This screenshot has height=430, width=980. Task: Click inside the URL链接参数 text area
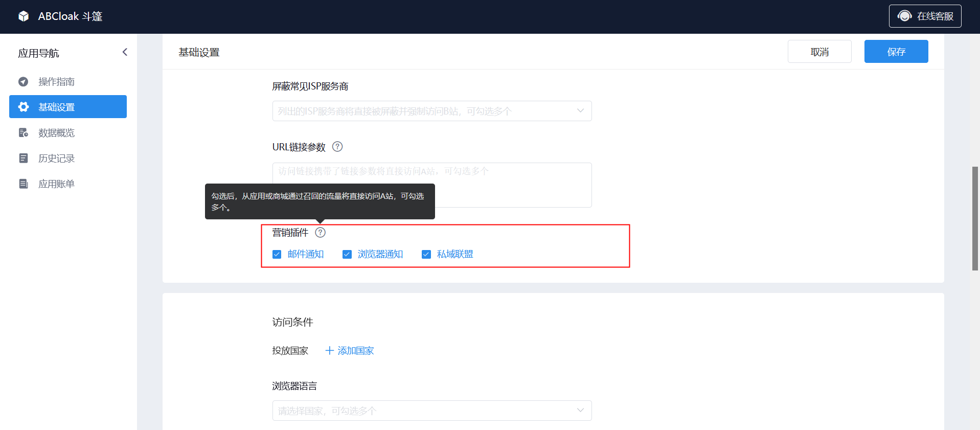pyautogui.click(x=432, y=185)
